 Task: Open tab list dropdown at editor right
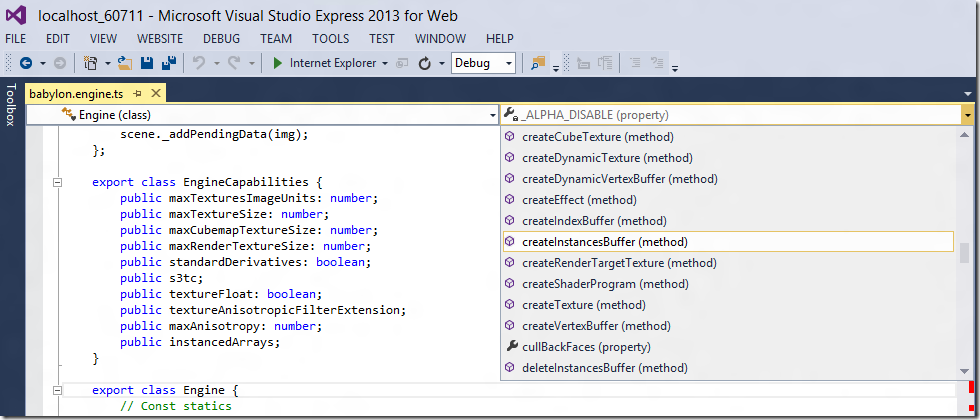pyautogui.click(x=968, y=94)
